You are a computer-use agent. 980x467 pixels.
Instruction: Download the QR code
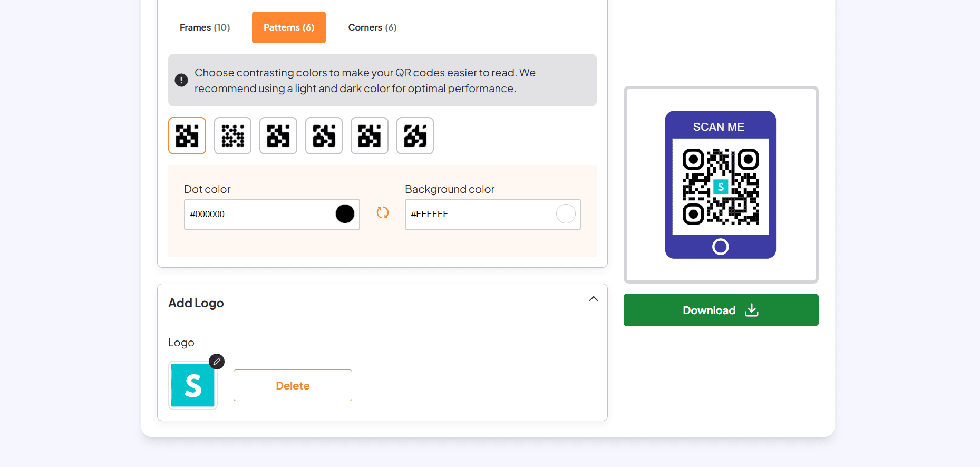click(x=720, y=310)
